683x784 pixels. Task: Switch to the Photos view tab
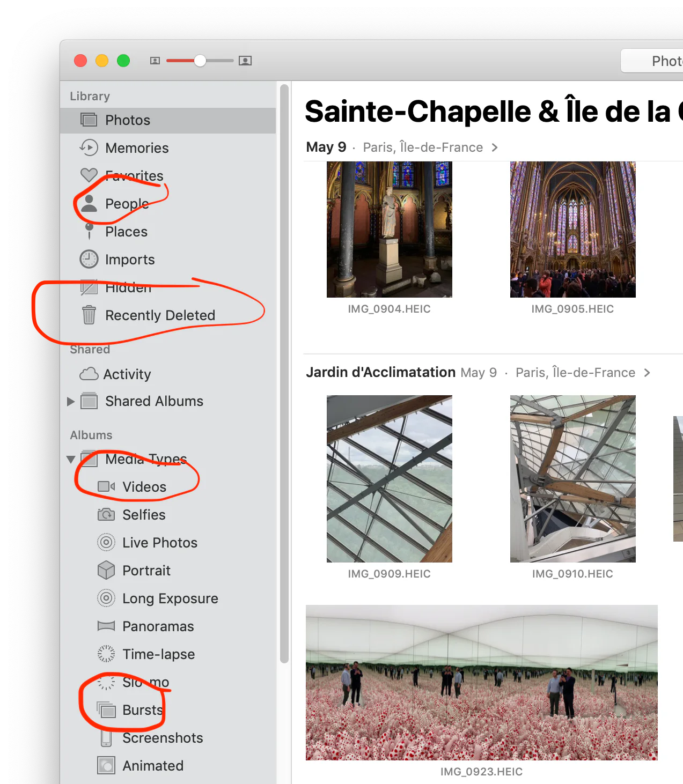pos(651,61)
